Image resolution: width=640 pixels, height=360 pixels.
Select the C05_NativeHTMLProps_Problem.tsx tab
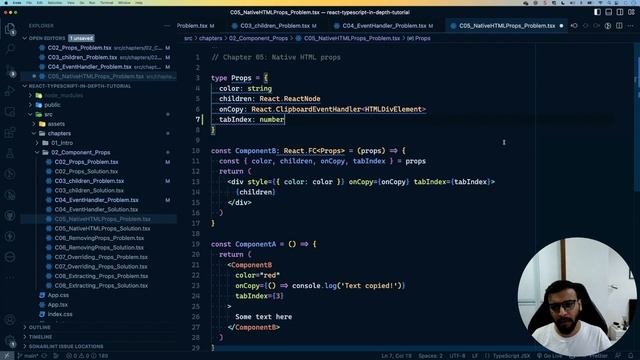507,26
